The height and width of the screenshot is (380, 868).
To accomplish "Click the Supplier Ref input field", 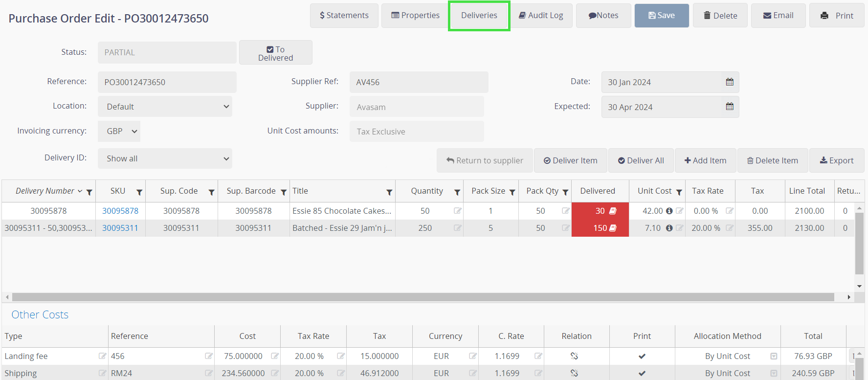I will coord(419,82).
